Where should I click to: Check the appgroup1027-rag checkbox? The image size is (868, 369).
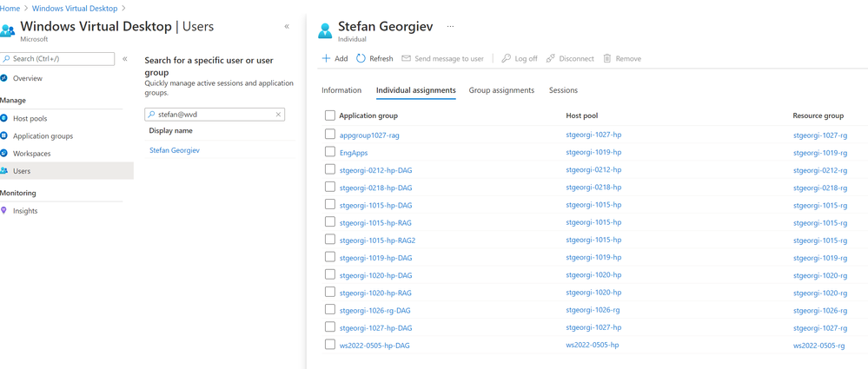330,135
